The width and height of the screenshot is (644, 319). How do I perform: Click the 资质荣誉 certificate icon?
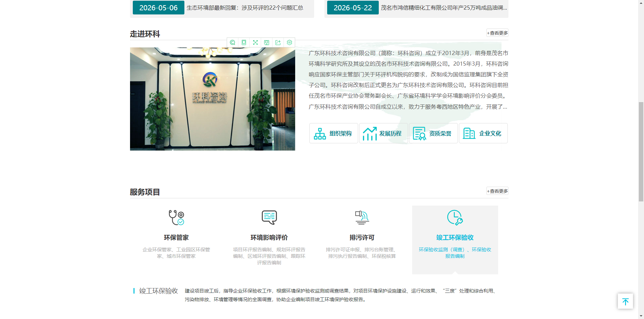(420, 134)
